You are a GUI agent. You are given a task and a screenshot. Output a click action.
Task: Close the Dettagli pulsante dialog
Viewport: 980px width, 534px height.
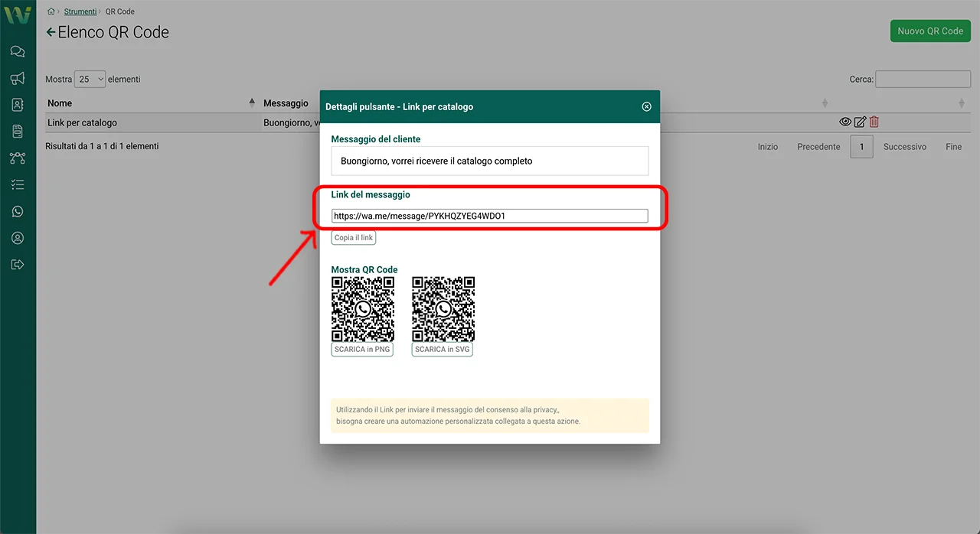[646, 106]
